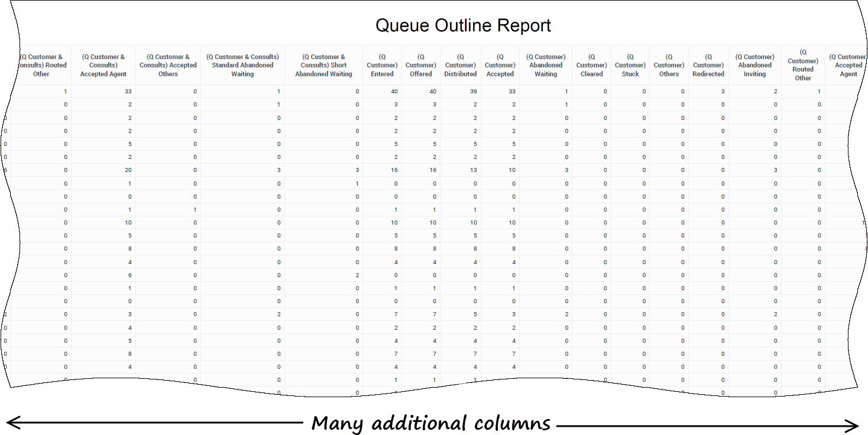Click value 33 in the (Q Customer) Accepted column
868x435 pixels.
[512, 92]
